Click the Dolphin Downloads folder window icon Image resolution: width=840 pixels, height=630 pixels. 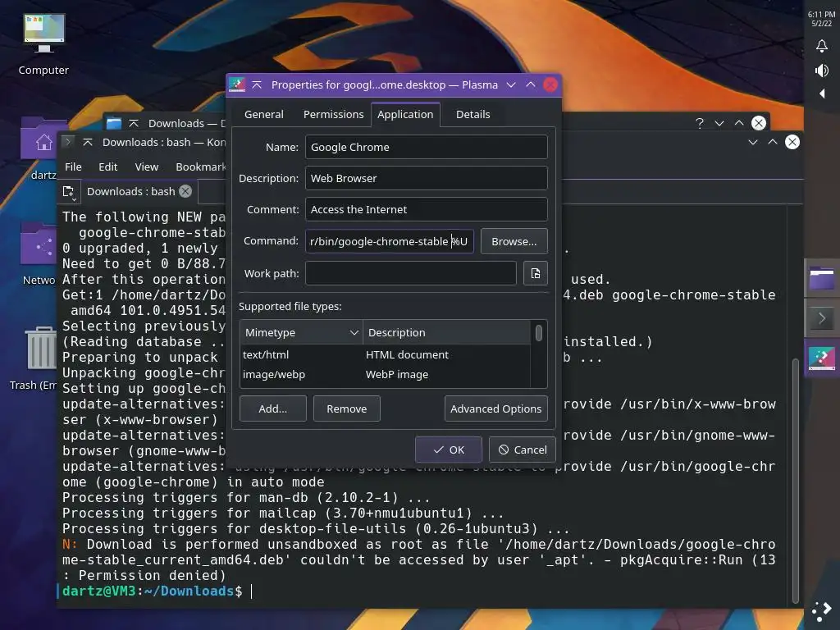tap(113, 123)
